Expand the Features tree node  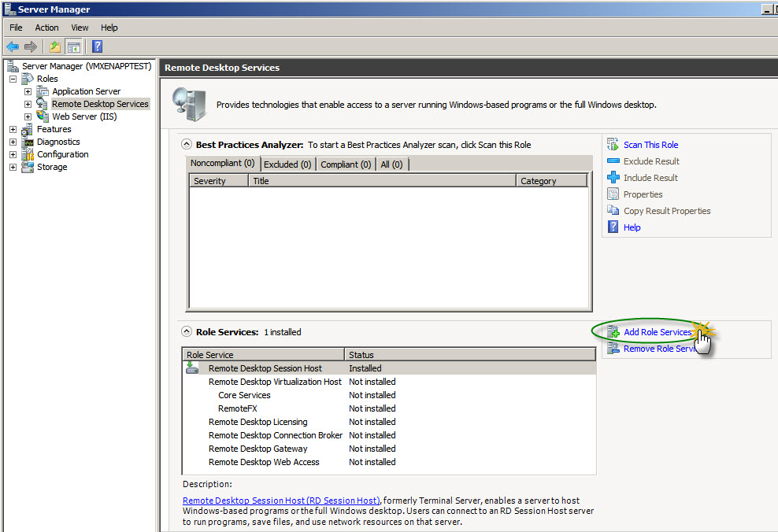coord(13,129)
